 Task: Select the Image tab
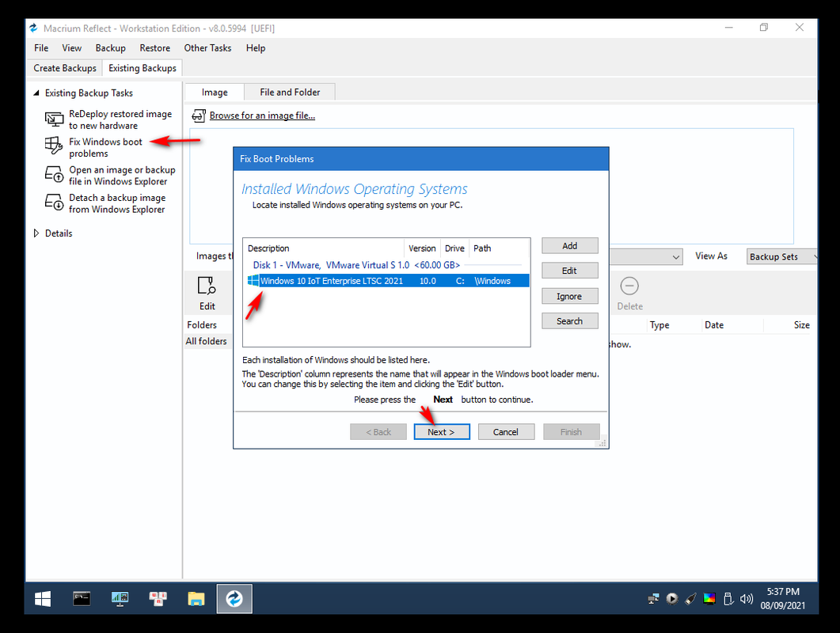[x=215, y=92]
